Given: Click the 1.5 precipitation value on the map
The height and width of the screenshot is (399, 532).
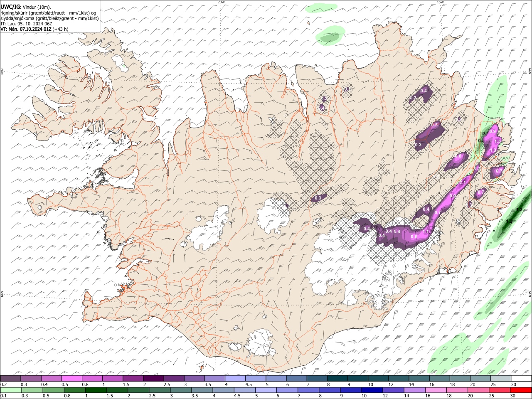Looking at the screenshot, I should pyautogui.click(x=498, y=141).
